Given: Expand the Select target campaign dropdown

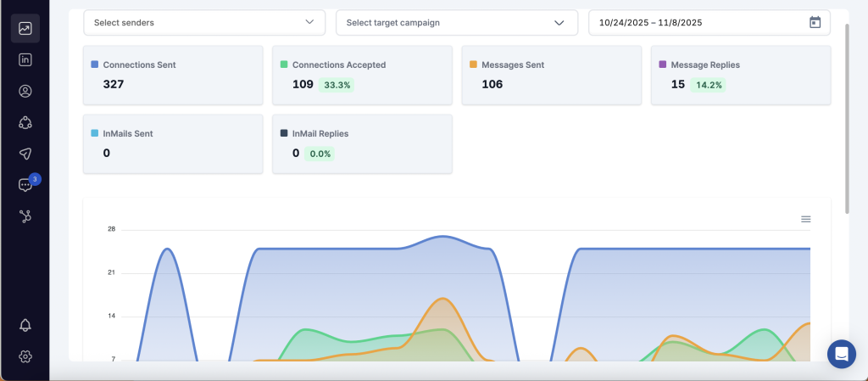Looking at the screenshot, I should tap(456, 23).
